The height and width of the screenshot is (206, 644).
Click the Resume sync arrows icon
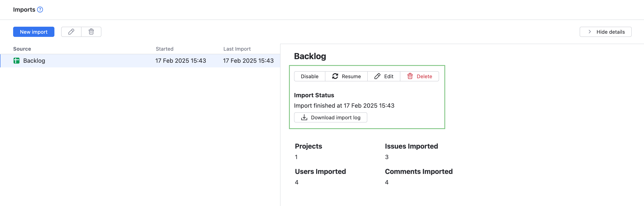pos(335,76)
